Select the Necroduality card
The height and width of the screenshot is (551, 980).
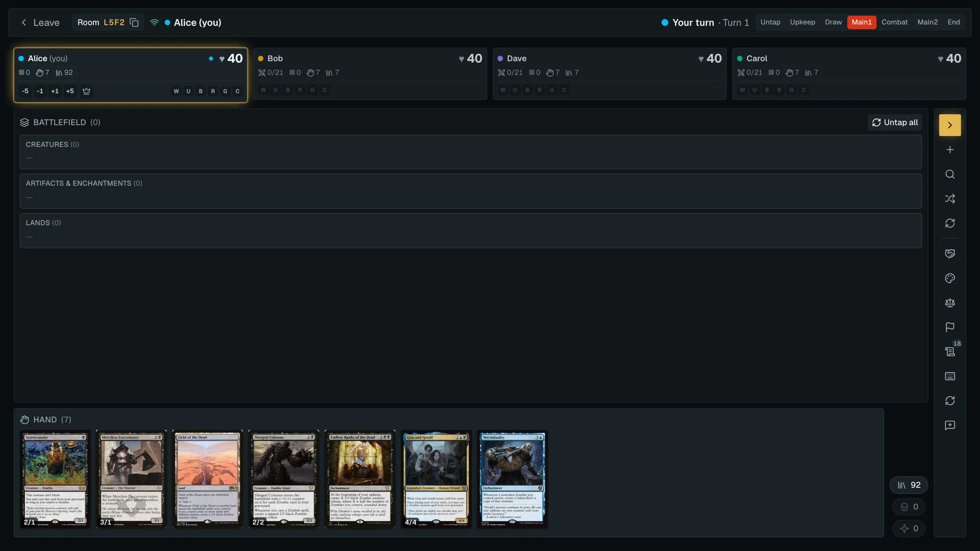[x=512, y=479]
